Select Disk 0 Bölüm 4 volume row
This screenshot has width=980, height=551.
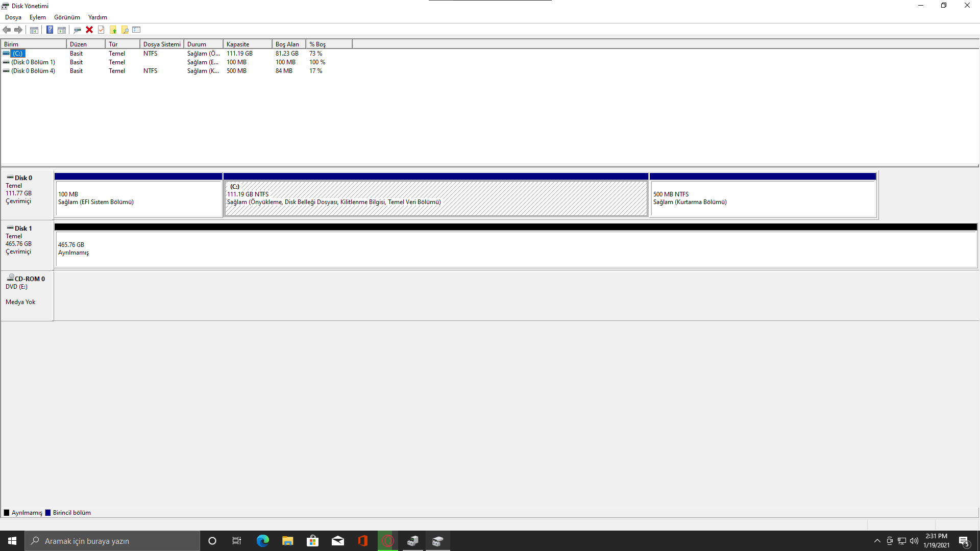[x=33, y=71]
